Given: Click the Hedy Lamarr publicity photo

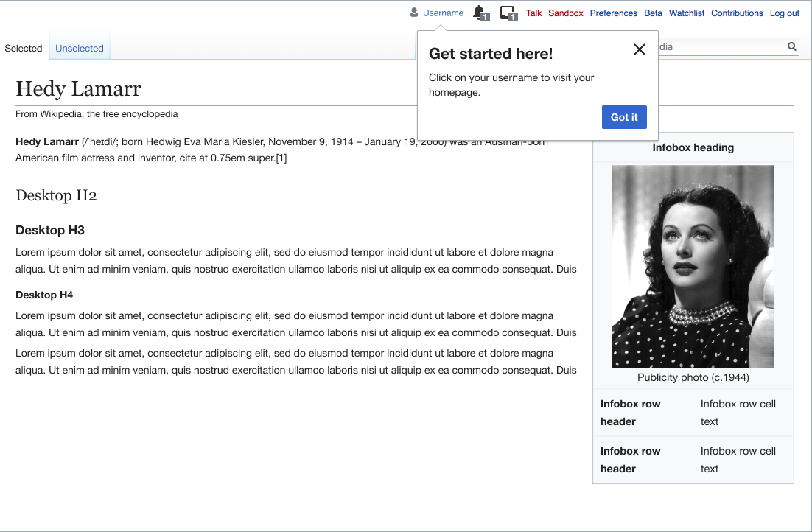Looking at the screenshot, I should coord(693,266).
